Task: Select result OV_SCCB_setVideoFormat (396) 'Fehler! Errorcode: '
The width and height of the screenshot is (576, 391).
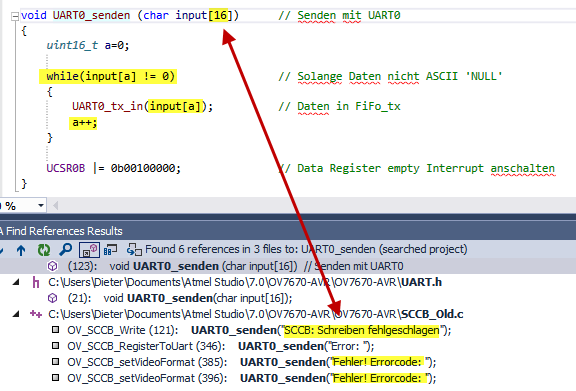Action: tap(252, 378)
